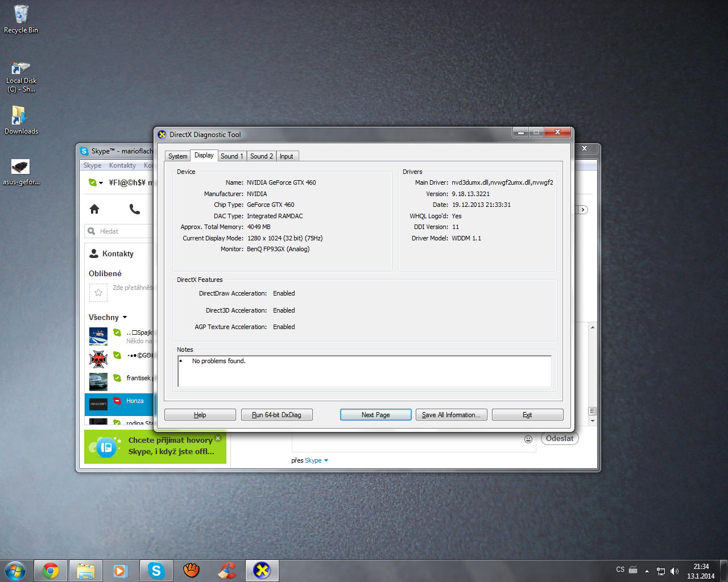Click Save All Information...
728x582 pixels.
point(452,415)
